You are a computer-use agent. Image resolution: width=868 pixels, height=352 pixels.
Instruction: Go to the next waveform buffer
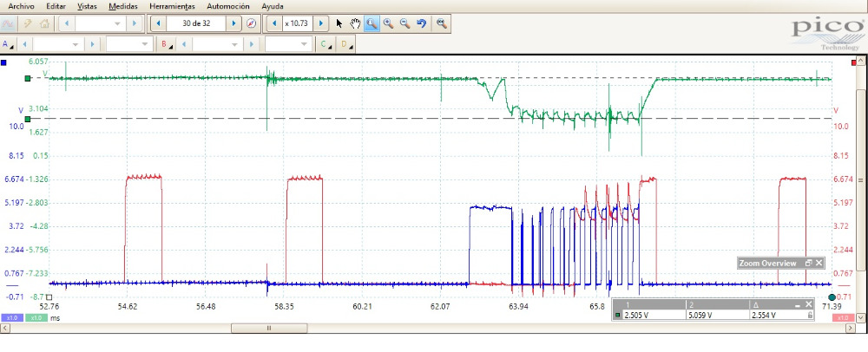tap(233, 23)
